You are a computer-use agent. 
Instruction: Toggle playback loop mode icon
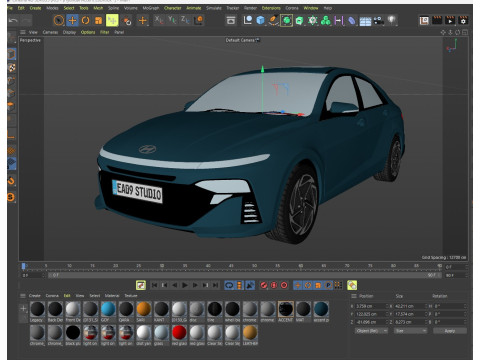pyautogui.click(x=229, y=285)
